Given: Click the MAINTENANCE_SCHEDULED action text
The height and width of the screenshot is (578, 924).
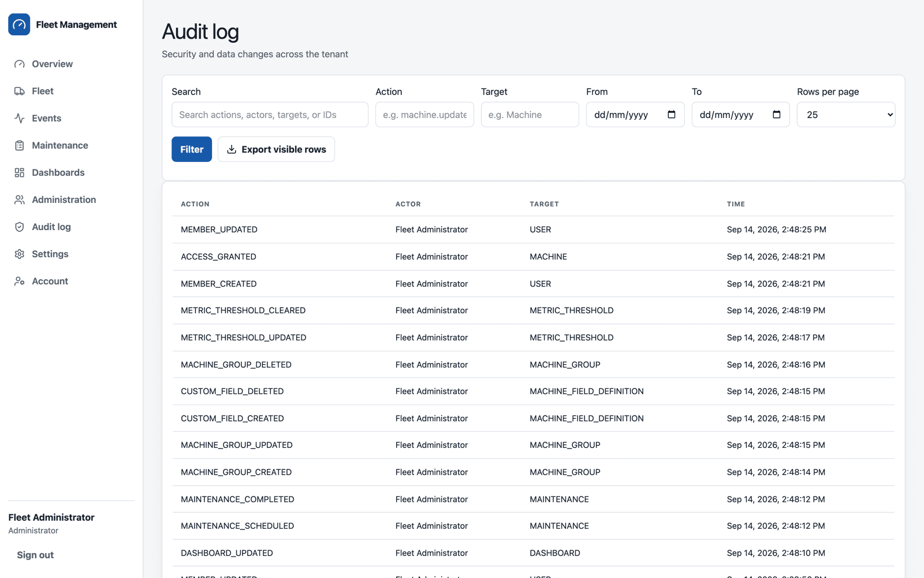Looking at the screenshot, I should [237, 526].
